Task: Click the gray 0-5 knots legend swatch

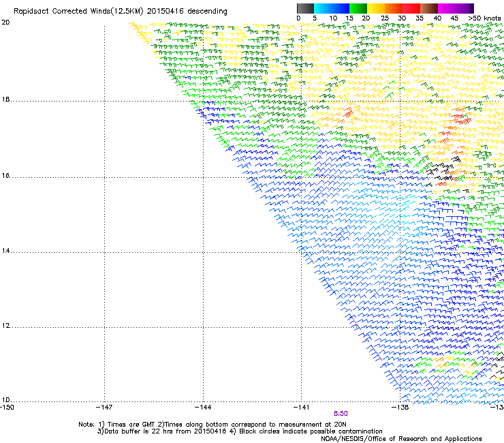Action: [305, 8]
